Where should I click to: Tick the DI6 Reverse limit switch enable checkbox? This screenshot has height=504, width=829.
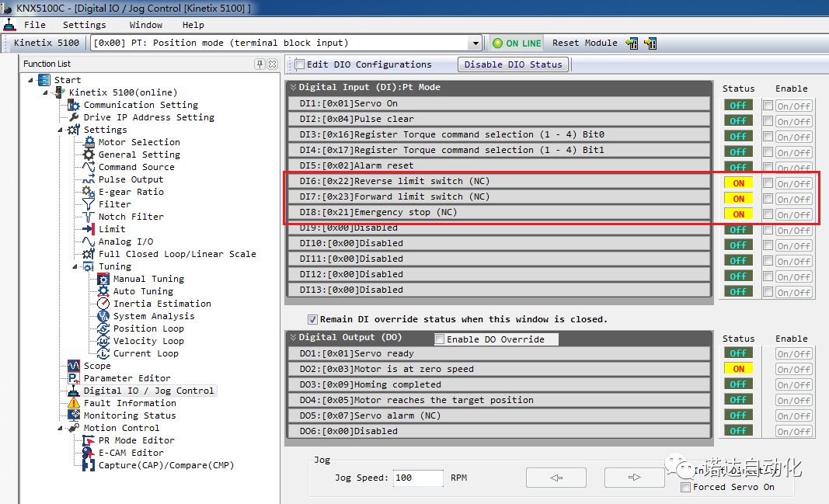click(768, 182)
